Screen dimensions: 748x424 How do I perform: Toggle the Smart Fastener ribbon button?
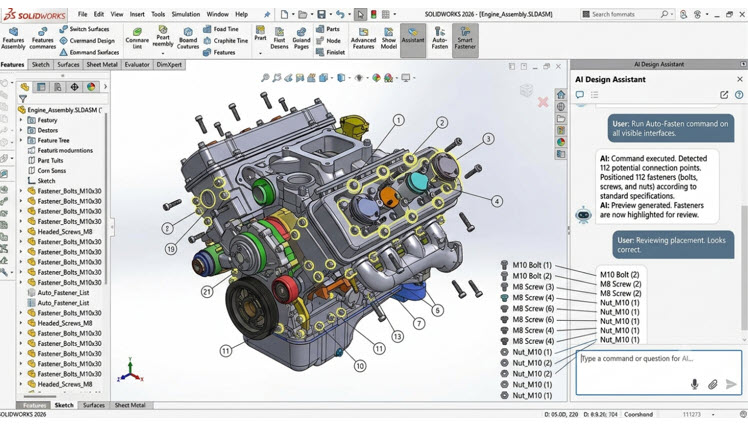[x=465, y=40]
